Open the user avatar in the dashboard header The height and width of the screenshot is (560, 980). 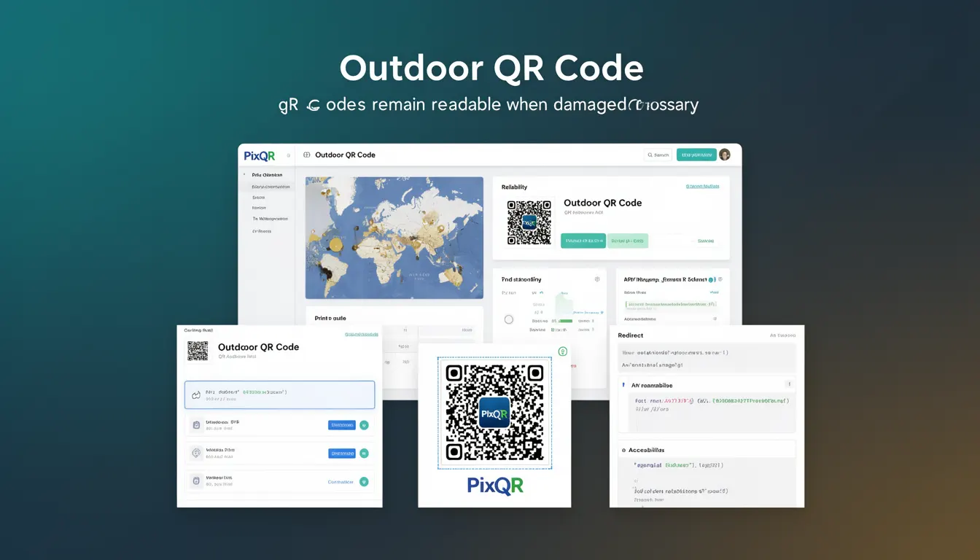[724, 155]
